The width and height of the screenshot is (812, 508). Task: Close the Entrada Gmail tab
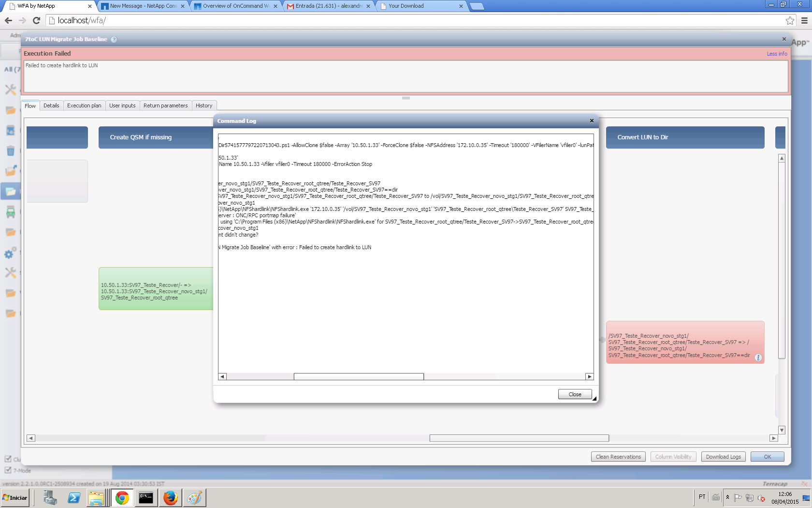(368, 6)
